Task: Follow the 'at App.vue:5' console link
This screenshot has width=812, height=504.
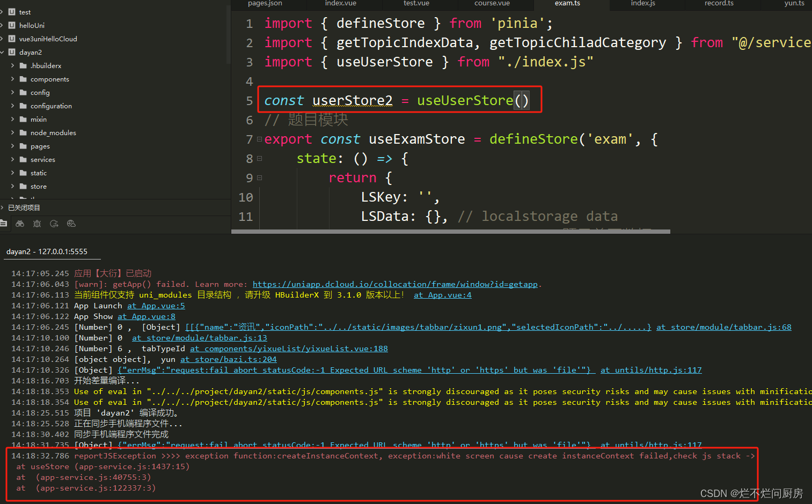Action: (156, 305)
